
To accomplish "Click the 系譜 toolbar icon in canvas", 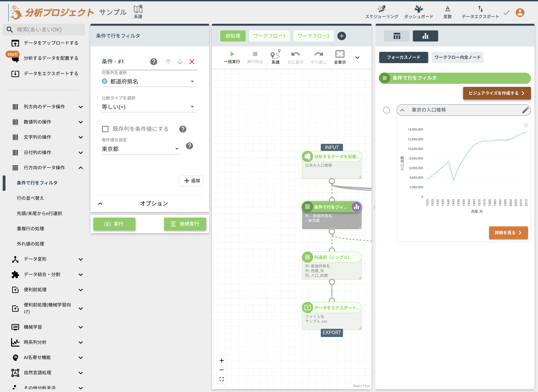I will pos(275,57).
